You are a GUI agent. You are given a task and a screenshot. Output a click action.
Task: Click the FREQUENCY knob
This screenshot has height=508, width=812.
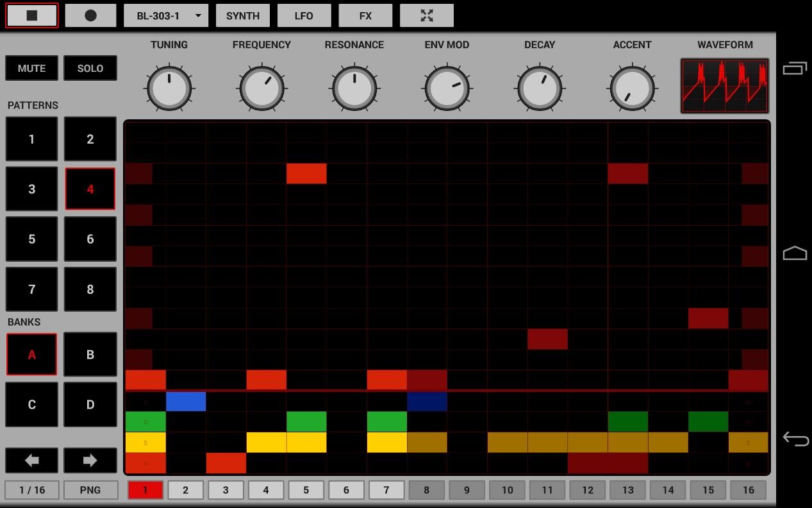(x=261, y=89)
